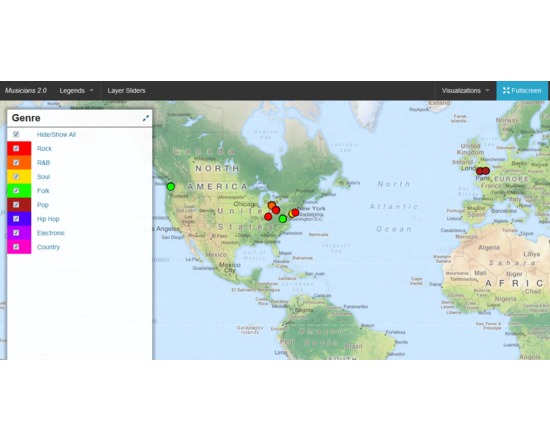Uncheck the Hip Hop genre checkbox
This screenshot has height=440, width=550.
[16, 219]
